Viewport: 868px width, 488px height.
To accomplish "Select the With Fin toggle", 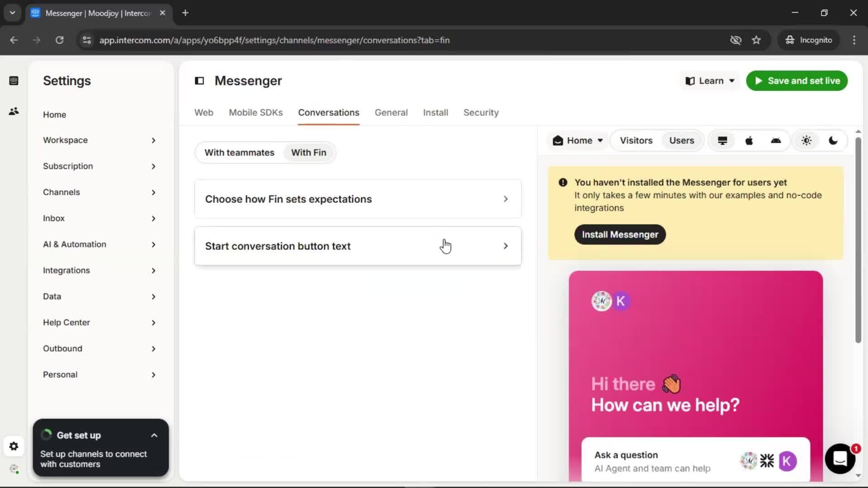I will [x=309, y=153].
